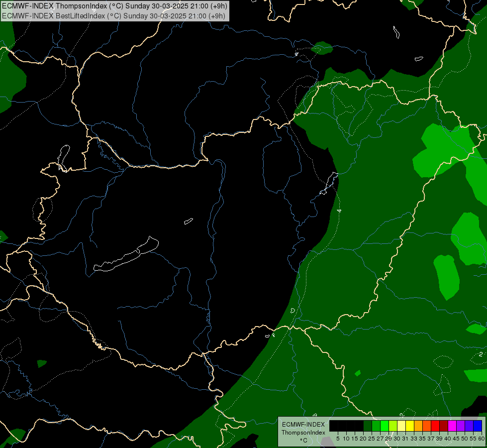Click the legend tick value '39'

[439, 439]
